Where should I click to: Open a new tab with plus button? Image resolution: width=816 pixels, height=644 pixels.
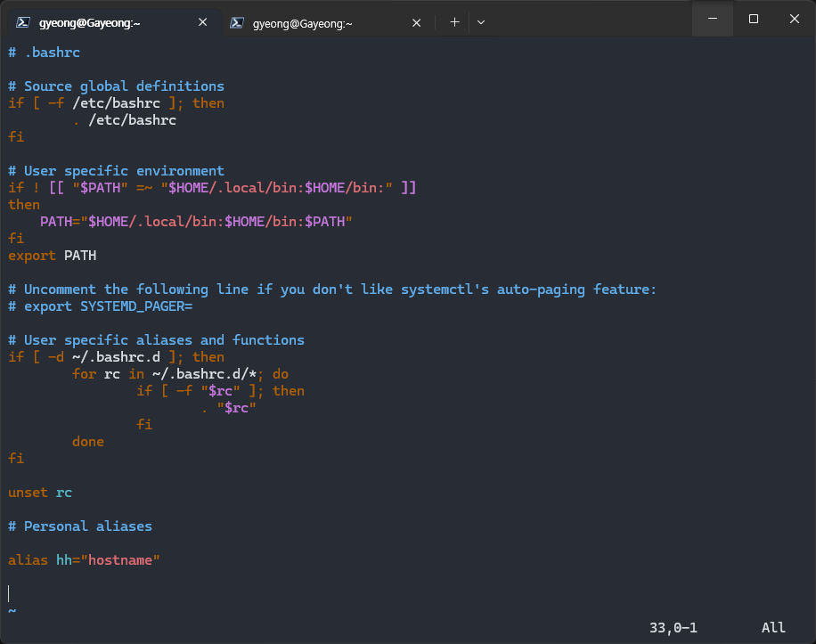click(x=454, y=22)
